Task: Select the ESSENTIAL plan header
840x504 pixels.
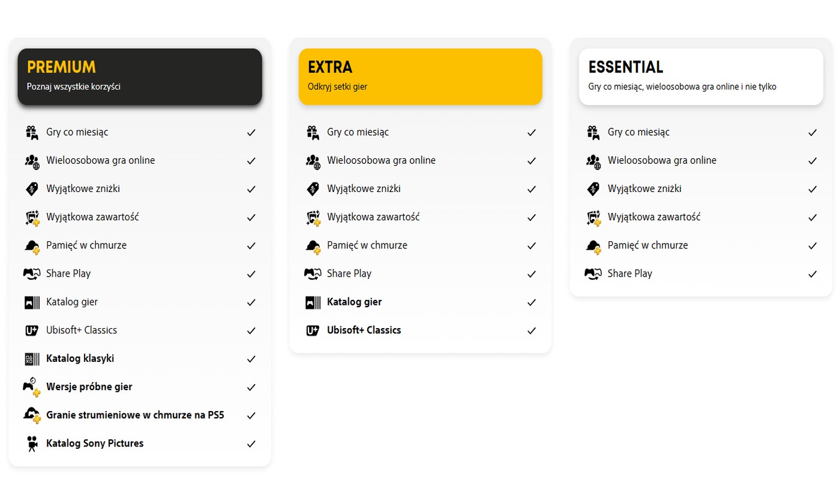Action: tap(701, 77)
